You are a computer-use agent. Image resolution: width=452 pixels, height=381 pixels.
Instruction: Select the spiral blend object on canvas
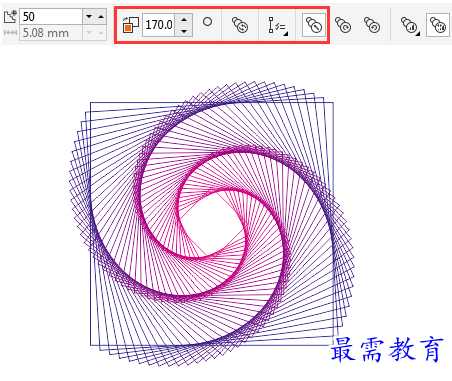point(212,223)
